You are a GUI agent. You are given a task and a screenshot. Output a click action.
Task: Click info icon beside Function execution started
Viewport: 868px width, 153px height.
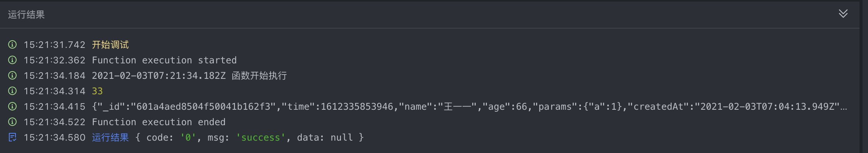point(12,60)
